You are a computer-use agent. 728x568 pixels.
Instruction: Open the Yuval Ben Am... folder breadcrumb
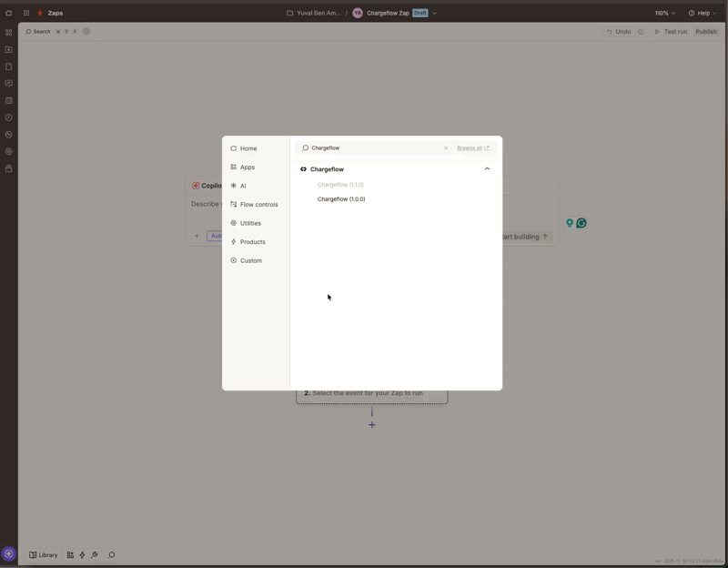coord(313,13)
